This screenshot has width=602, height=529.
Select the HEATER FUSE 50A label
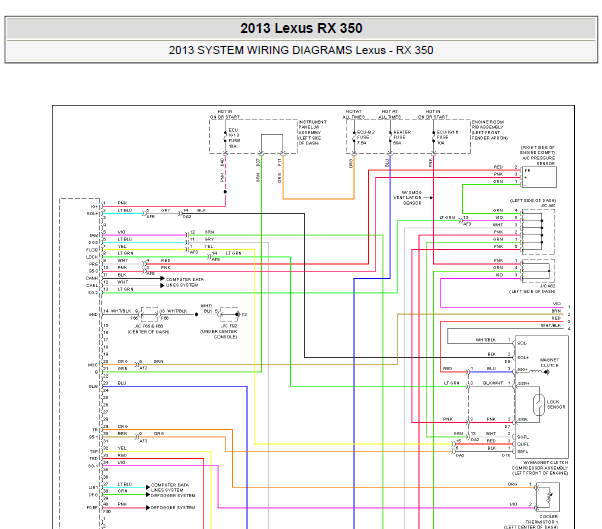click(402, 137)
